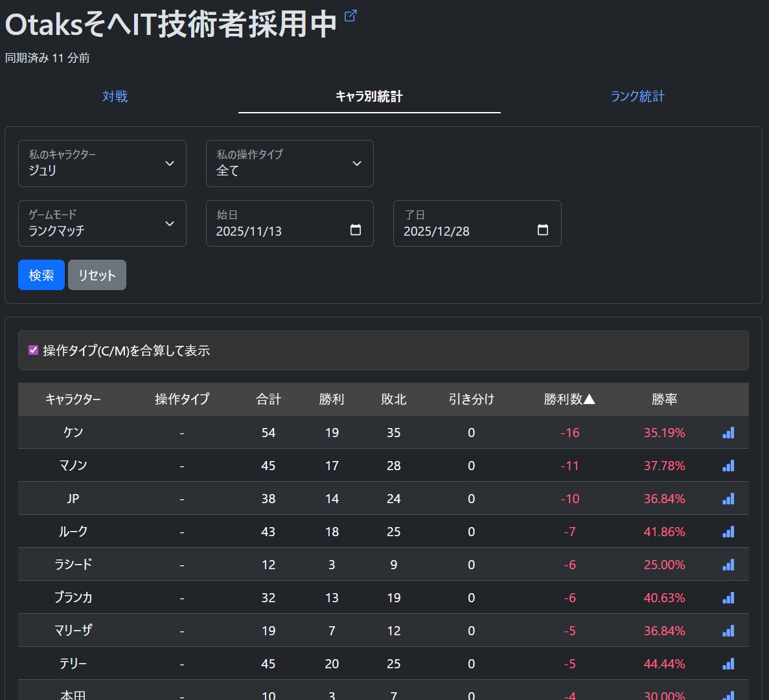Sort by 操作タイプ column header
The image size is (769, 700).
click(x=182, y=399)
